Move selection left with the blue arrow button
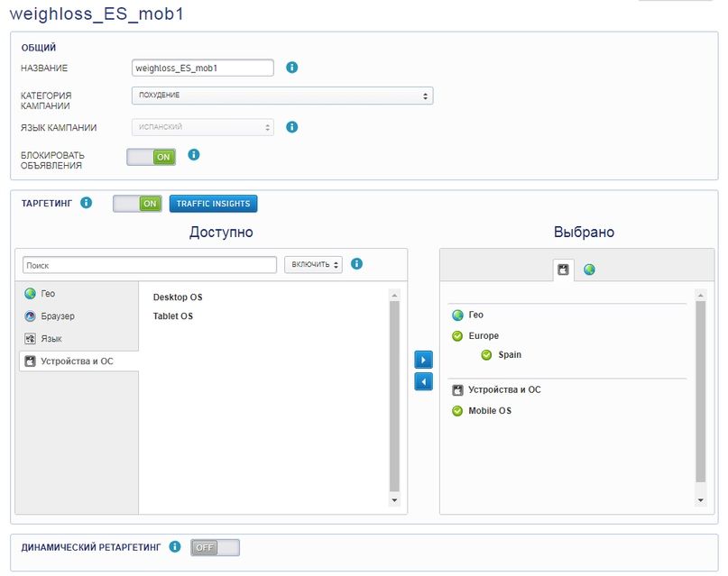This screenshot has height=576, width=728. coord(423,381)
